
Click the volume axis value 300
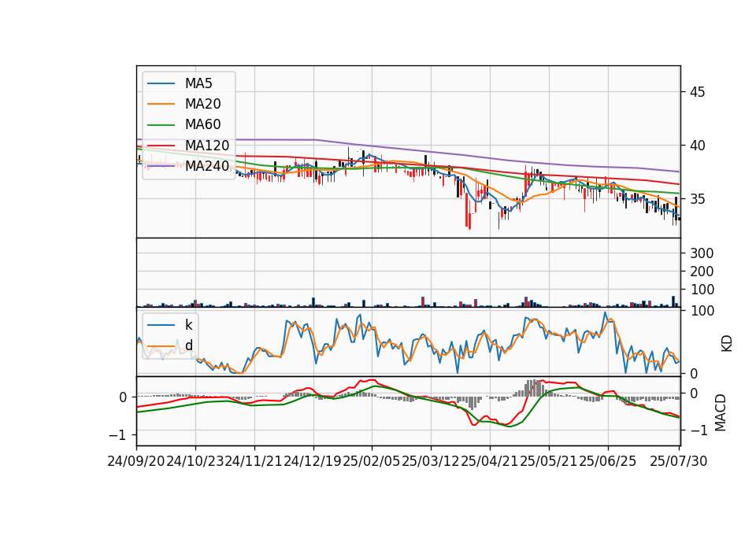point(702,253)
